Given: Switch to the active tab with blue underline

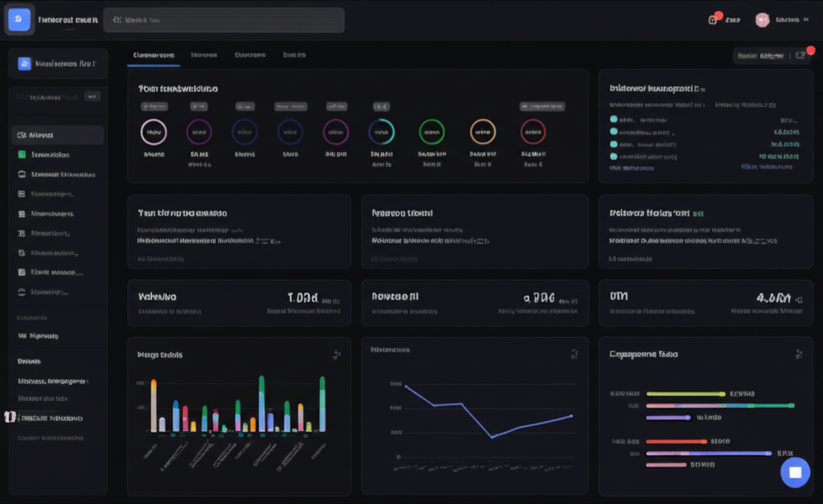Looking at the screenshot, I should 154,55.
